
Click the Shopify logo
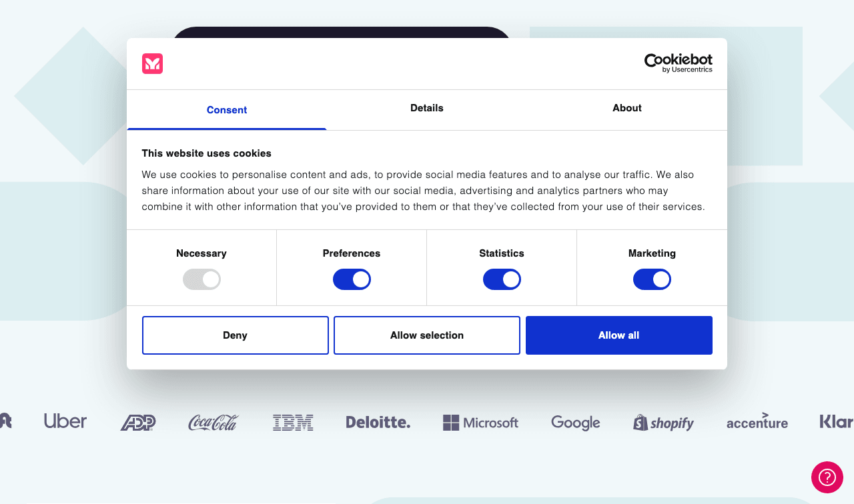click(x=663, y=423)
